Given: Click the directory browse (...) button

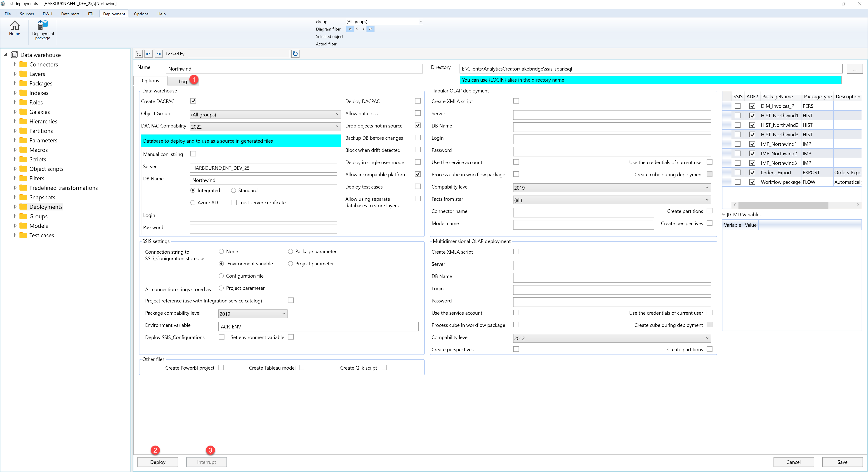Looking at the screenshot, I should (x=854, y=69).
